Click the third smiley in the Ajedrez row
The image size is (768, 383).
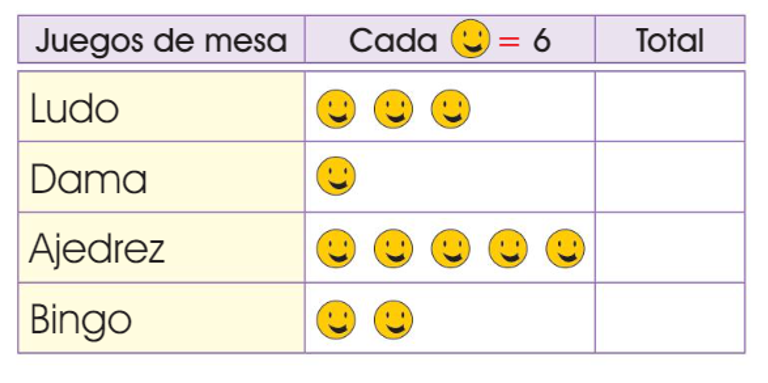[x=451, y=248]
